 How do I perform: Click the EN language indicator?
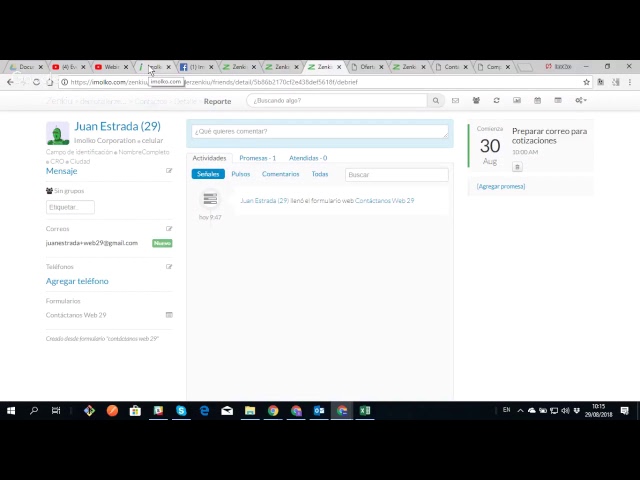pyautogui.click(x=507, y=410)
